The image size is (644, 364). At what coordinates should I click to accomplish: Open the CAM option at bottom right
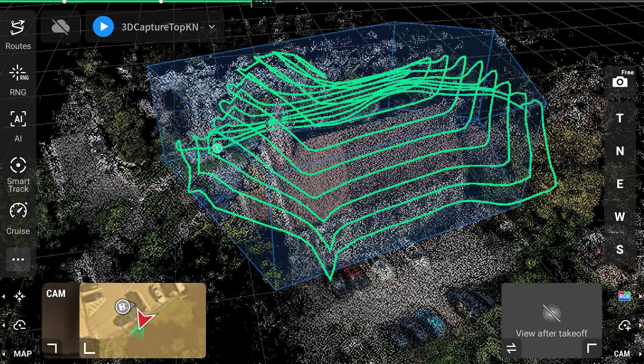point(622,354)
